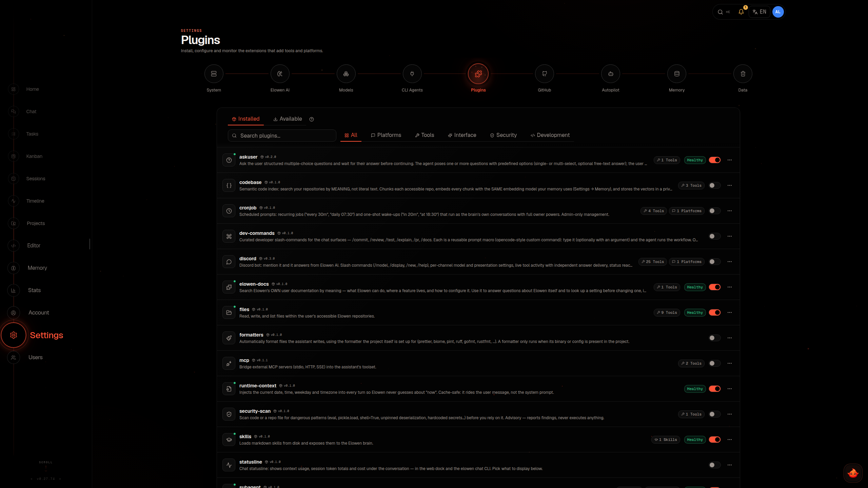Go to the Models settings icon

point(346,74)
